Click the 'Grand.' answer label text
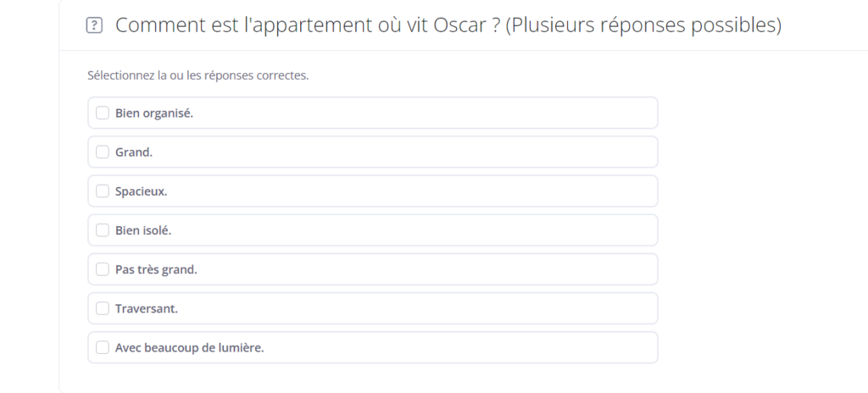The height and width of the screenshot is (393, 868). pyautogui.click(x=133, y=152)
